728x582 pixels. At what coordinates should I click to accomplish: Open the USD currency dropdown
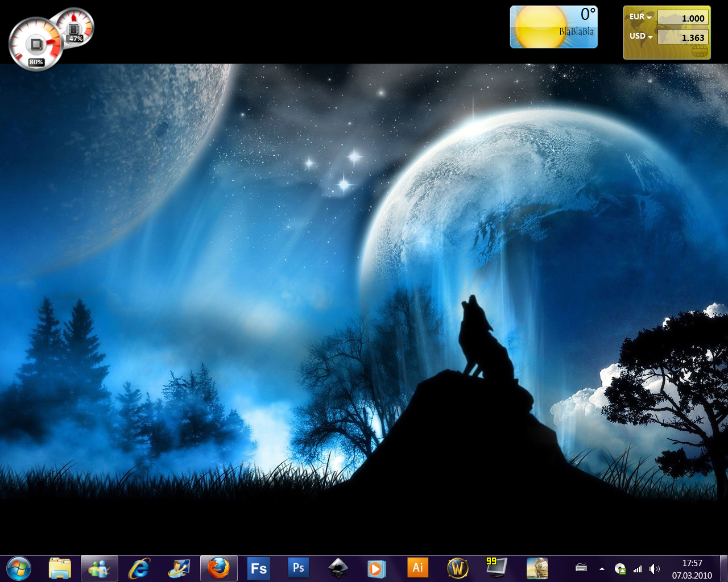(x=640, y=36)
